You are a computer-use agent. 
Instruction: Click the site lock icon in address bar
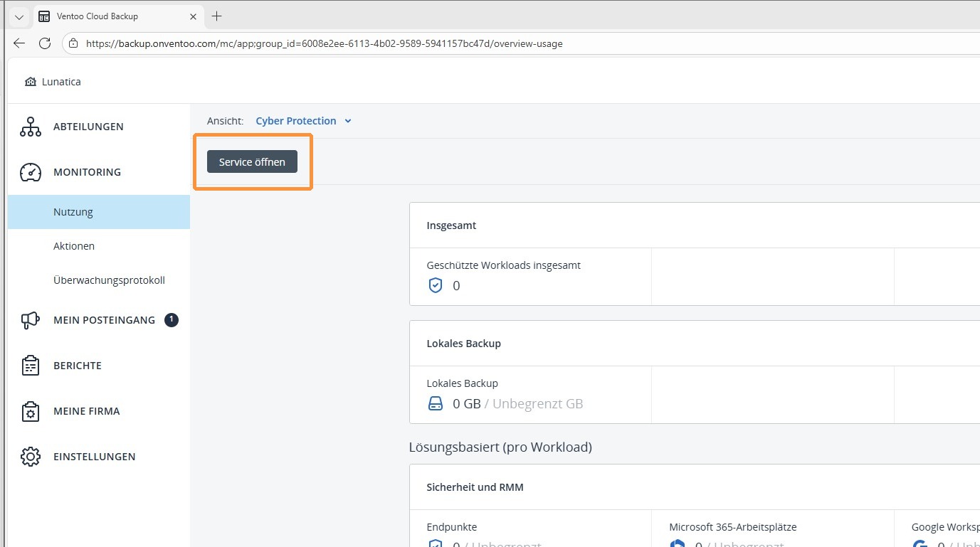(73, 43)
